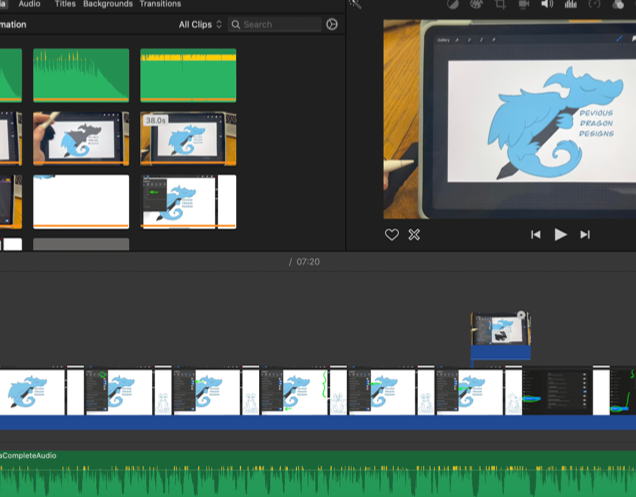The height and width of the screenshot is (497, 636).
Task: Open the All Clips filter dropdown
Action: tap(200, 24)
